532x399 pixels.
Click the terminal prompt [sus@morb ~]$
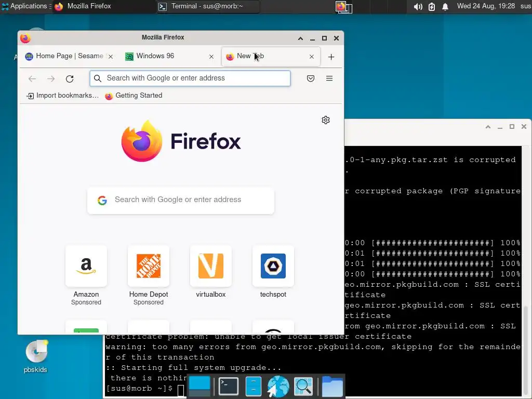139,389
